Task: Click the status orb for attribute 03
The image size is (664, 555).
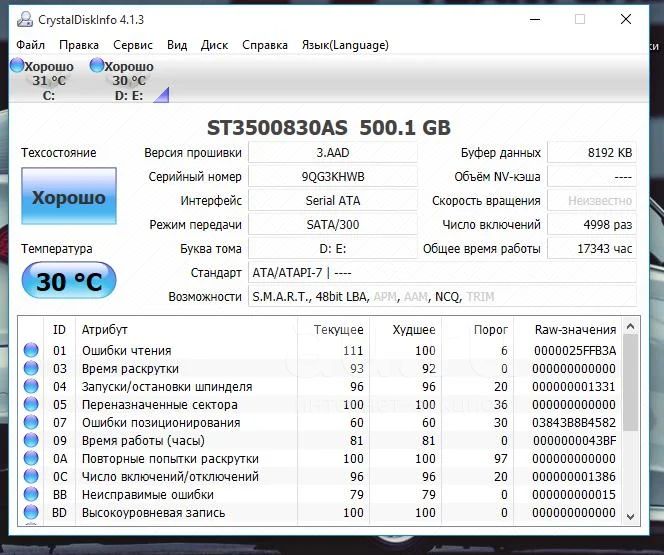Action: pos(31,368)
